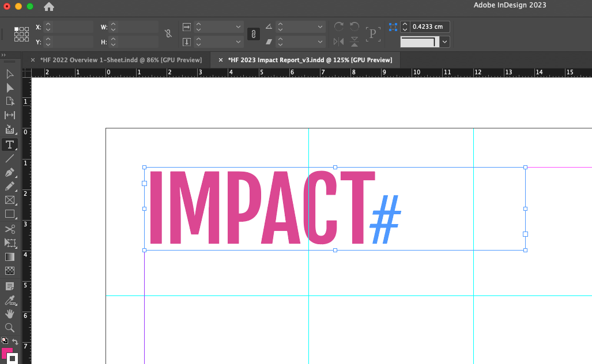
Task: Zoom with the Zoom tool icon
Action: (x=9, y=328)
